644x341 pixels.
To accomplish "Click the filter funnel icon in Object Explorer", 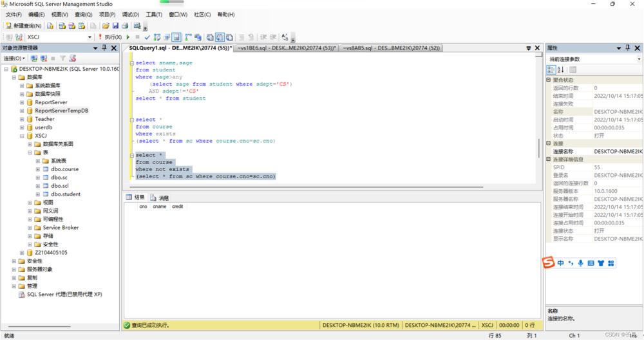I will coord(62,59).
